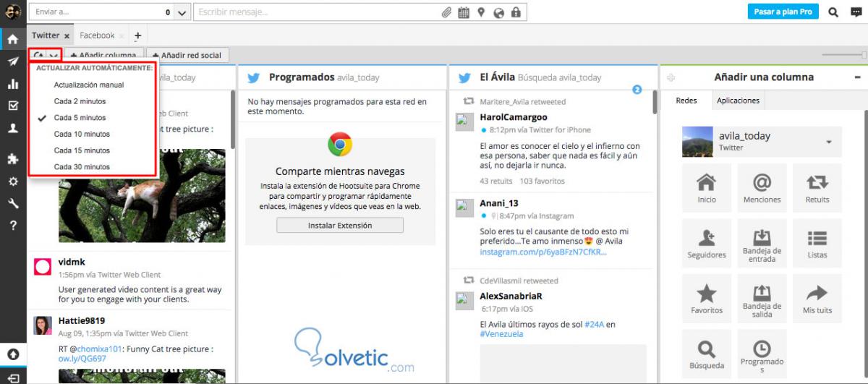Add a Retuits stream
The height and width of the screenshot is (384, 868).
click(x=817, y=188)
